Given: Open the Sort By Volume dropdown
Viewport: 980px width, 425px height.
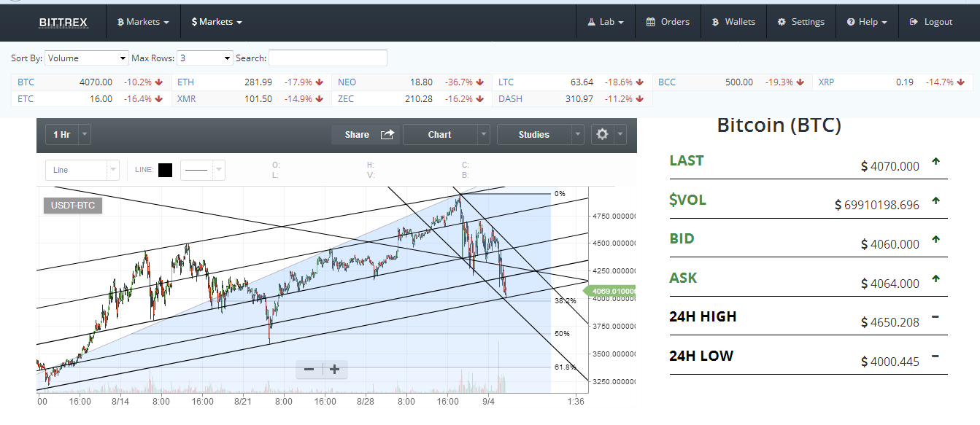Looking at the screenshot, I should 87,58.
